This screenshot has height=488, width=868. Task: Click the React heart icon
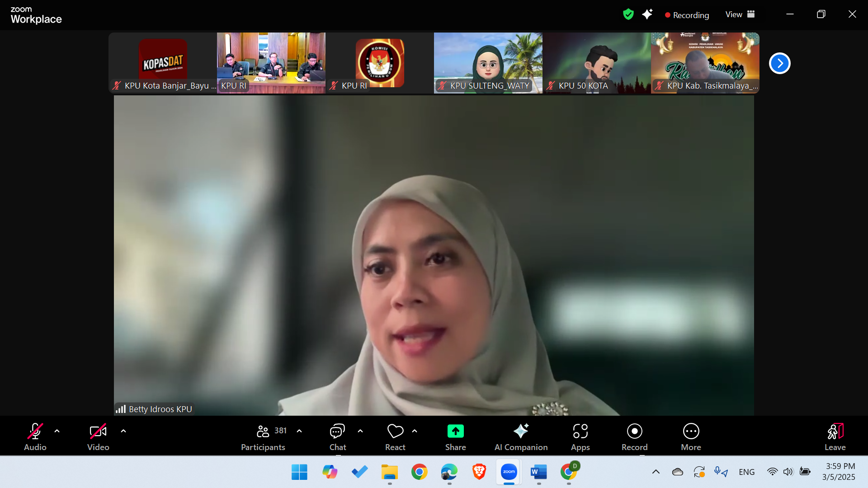[395, 432]
